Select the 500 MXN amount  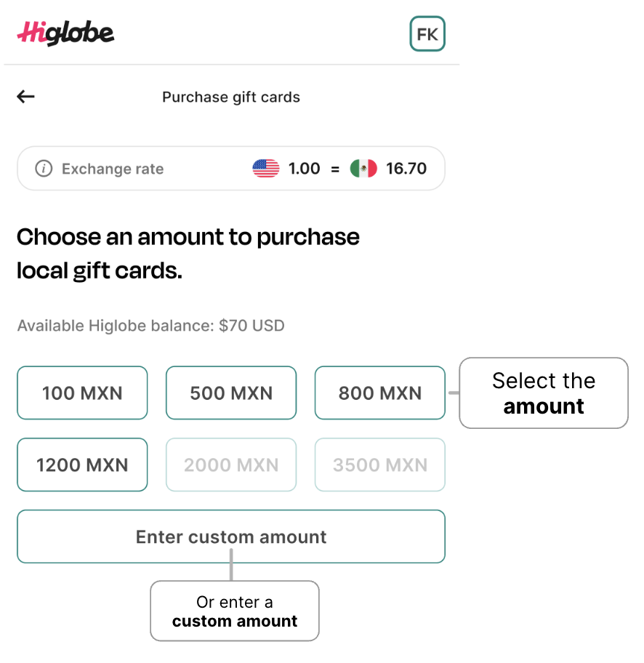[x=231, y=393]
